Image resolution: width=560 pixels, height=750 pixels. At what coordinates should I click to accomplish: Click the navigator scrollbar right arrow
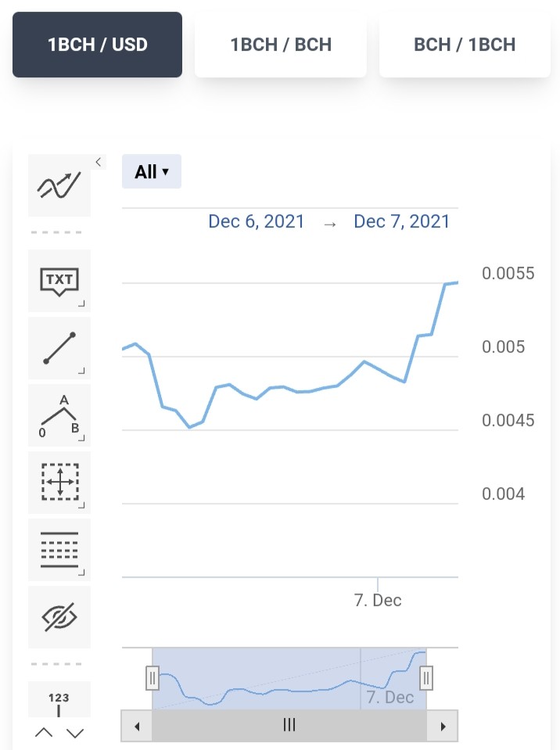tap(443, 726)
